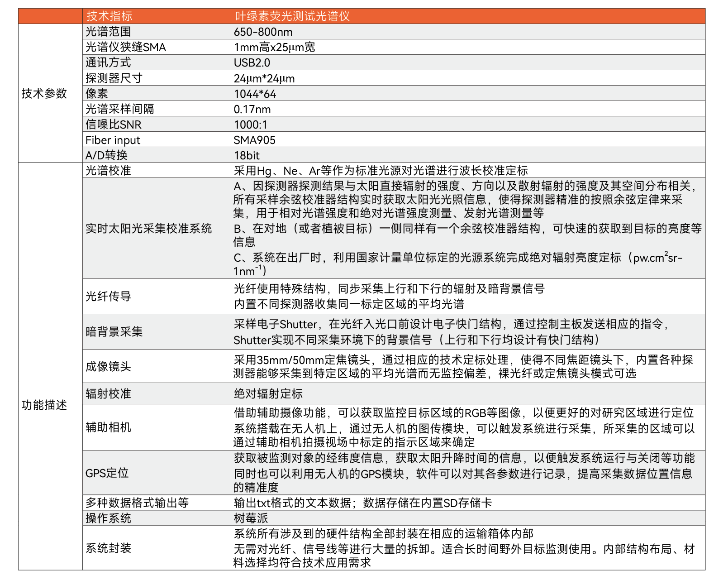Click the 暗背景采集 label cell
Viewport: 728px width, 580px height.
coord(114,332)
